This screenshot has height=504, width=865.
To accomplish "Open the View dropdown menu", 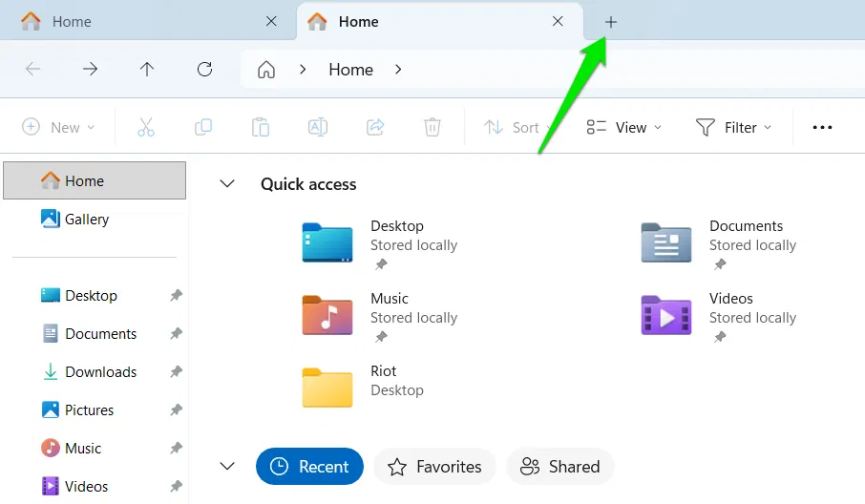I will point(623,127).
